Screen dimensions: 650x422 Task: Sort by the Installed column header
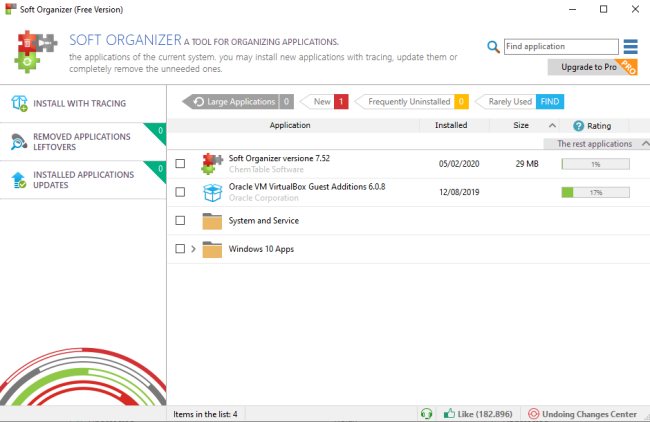pos(451,125)
